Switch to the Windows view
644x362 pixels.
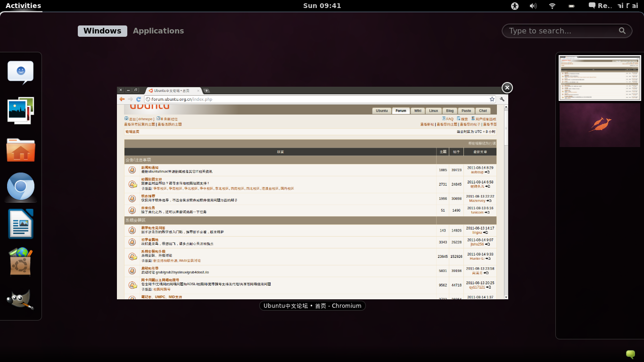102,31
